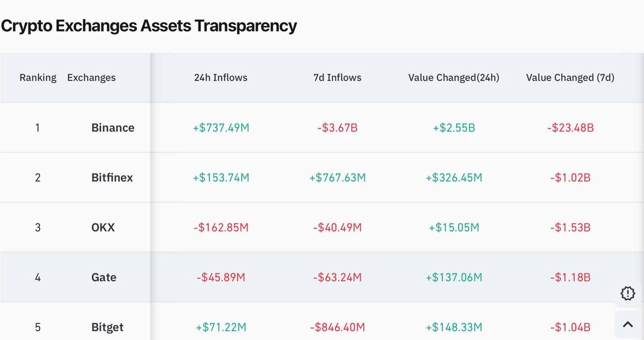This screenshot has height=340, width=644.
Task: Select the OKX exchange name
Action: click(x=103, y=227)
